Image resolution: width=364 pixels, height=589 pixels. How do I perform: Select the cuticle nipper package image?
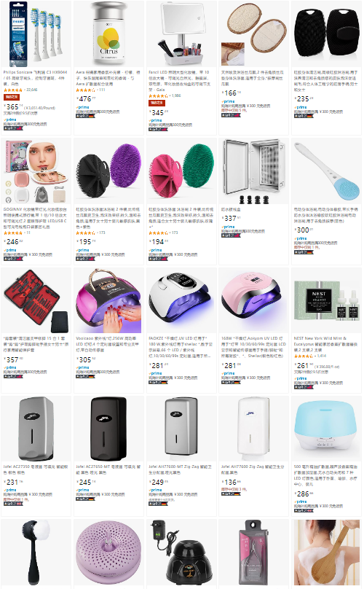pyautogui.click(x=254, y=553)
